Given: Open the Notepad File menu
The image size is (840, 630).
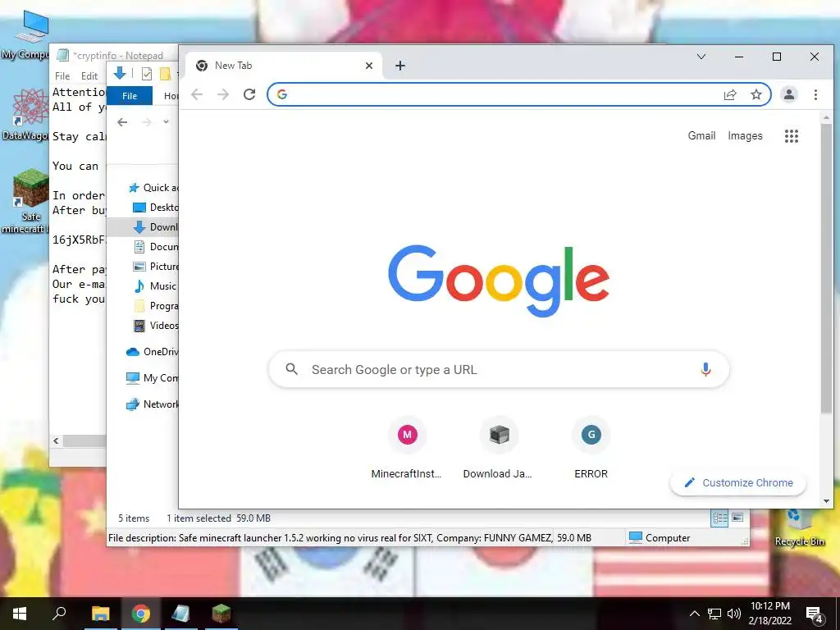Looking at the screenshot, I should point(62,76).
